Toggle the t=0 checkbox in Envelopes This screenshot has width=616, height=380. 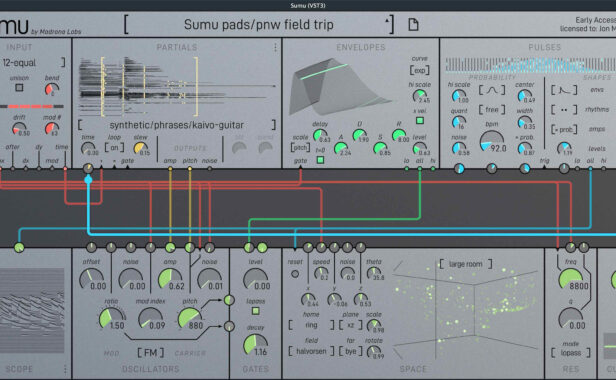[x=320, y=160]
